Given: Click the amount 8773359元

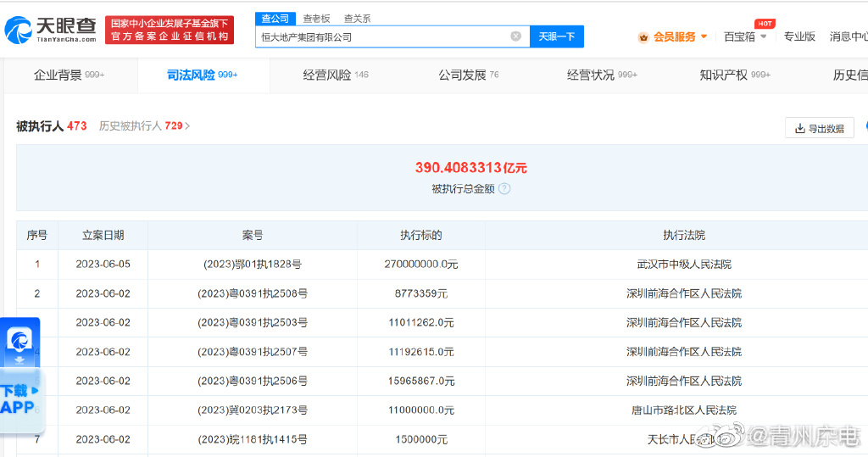Looking at the screenshot, I should [x=421, y=293].
